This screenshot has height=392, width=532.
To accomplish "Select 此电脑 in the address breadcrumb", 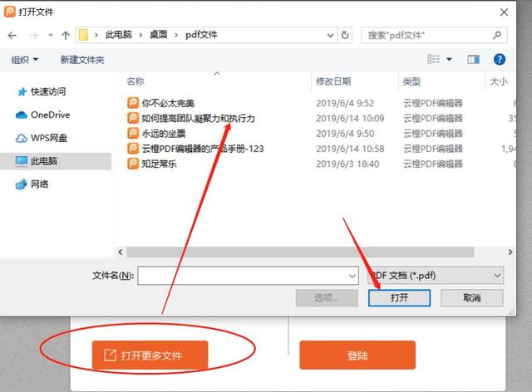I will point(119,35).
